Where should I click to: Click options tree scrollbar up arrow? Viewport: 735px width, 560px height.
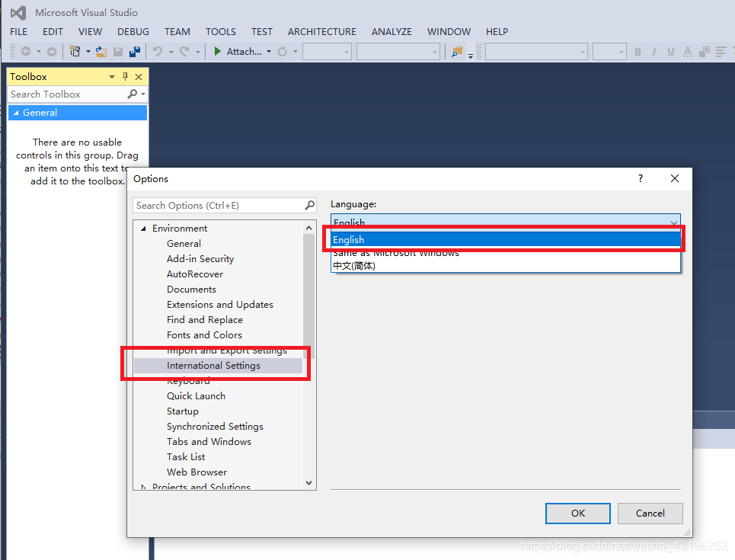click(309, 228)
